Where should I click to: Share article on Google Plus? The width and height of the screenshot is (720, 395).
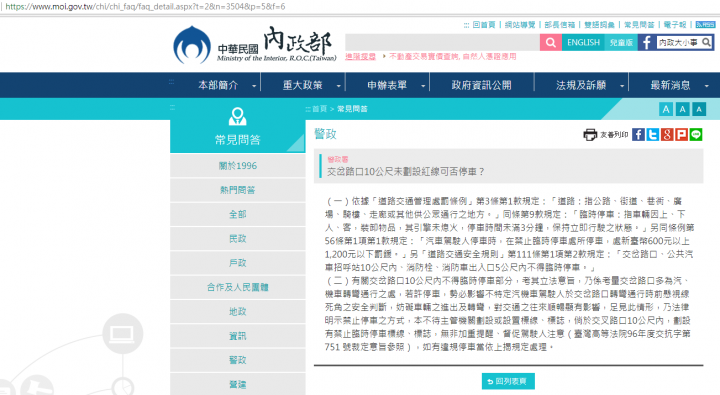(x=667, y=135)
